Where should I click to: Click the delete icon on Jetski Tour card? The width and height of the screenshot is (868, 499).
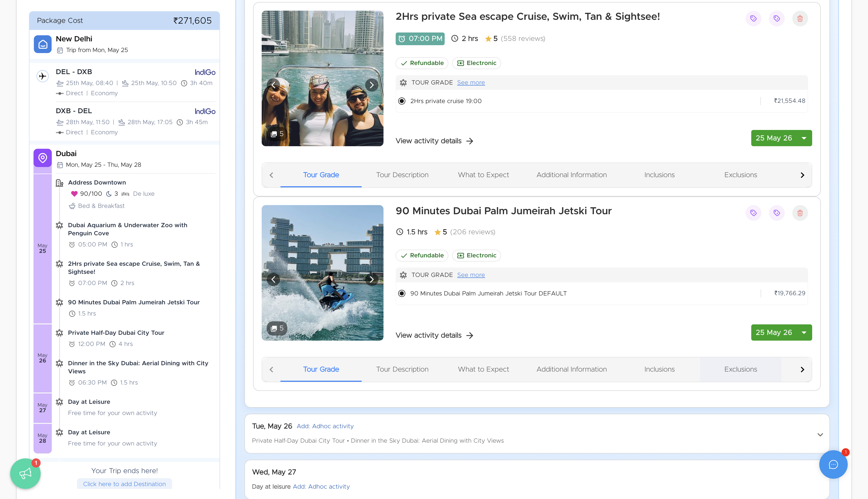point(800,213)
